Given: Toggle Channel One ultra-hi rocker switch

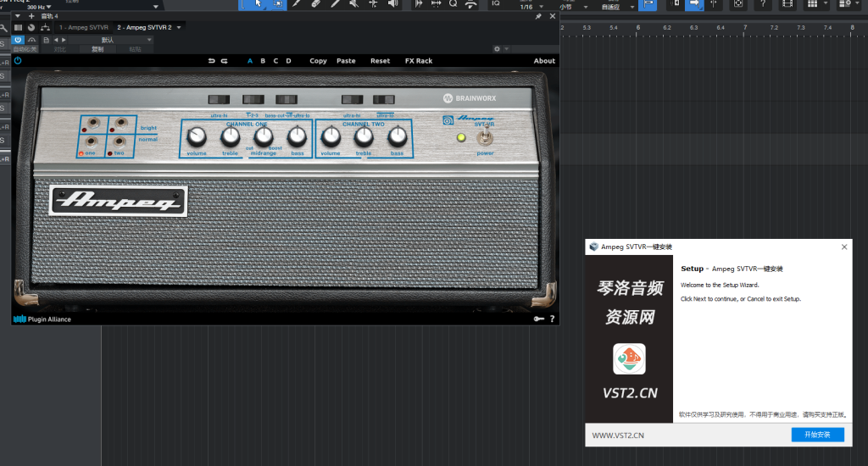Looking at the screenshot, I should click(x=218, y=100).
